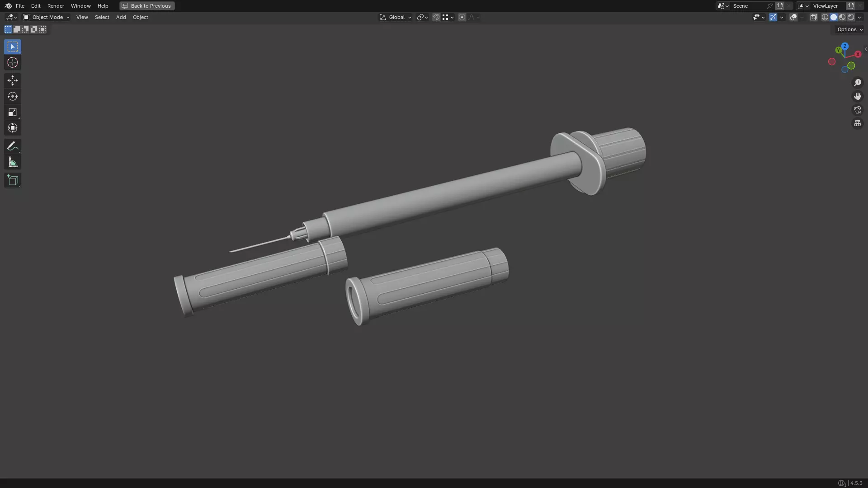Open the Window menu
This screenshot has width=868, height=488.
pos(80,6)
